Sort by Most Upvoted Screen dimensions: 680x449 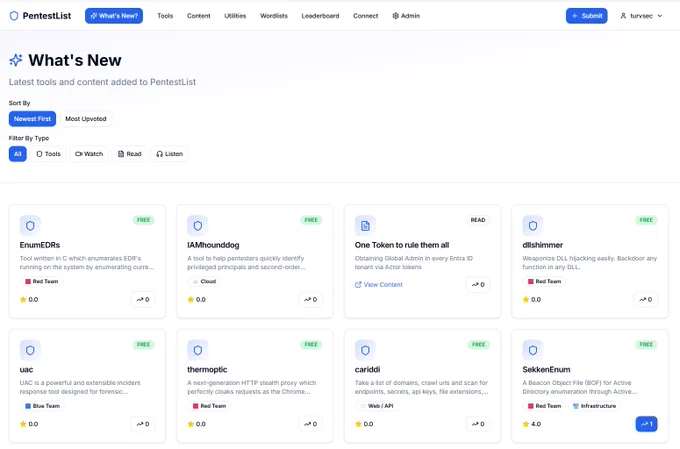pyautogui.click(x=86, y=118)
